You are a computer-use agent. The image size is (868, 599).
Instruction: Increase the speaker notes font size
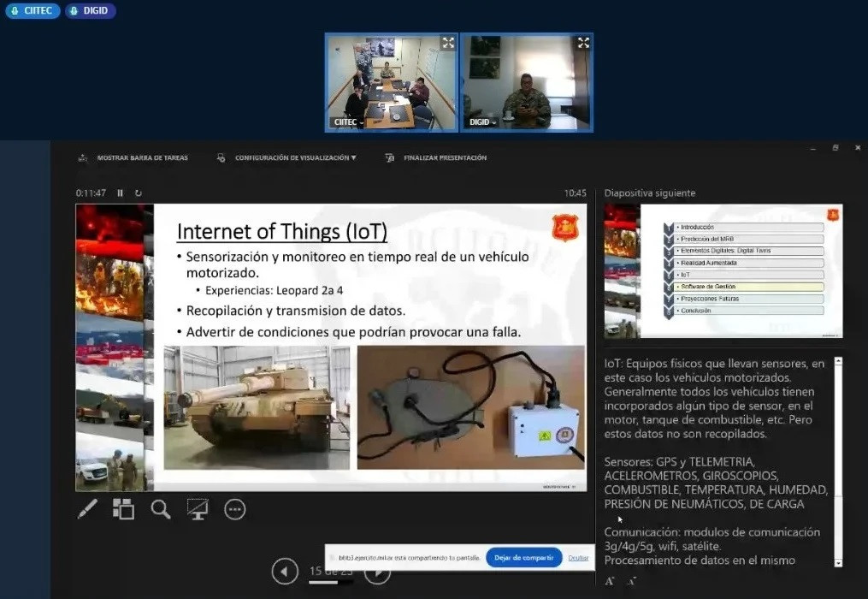coord(609,580)
